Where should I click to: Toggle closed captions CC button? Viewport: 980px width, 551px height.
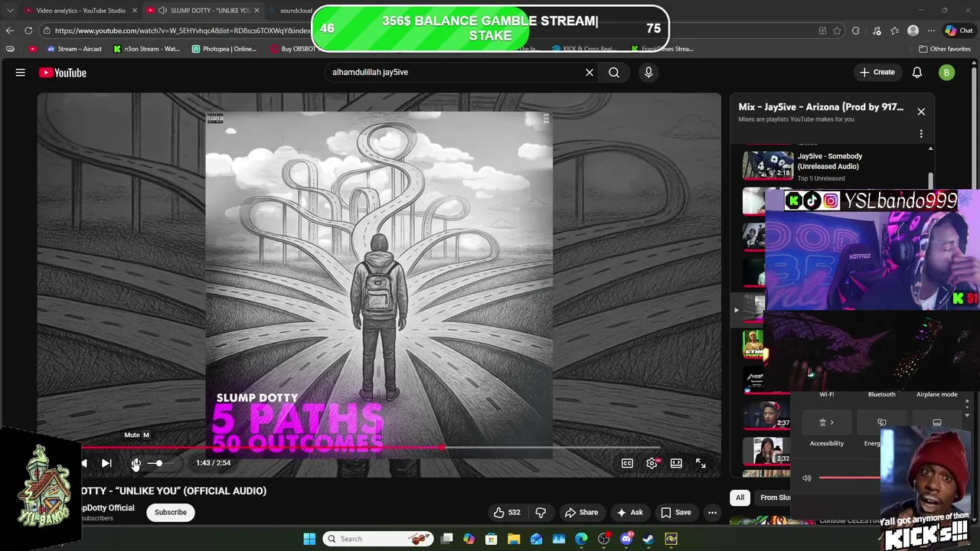point(627,463)
